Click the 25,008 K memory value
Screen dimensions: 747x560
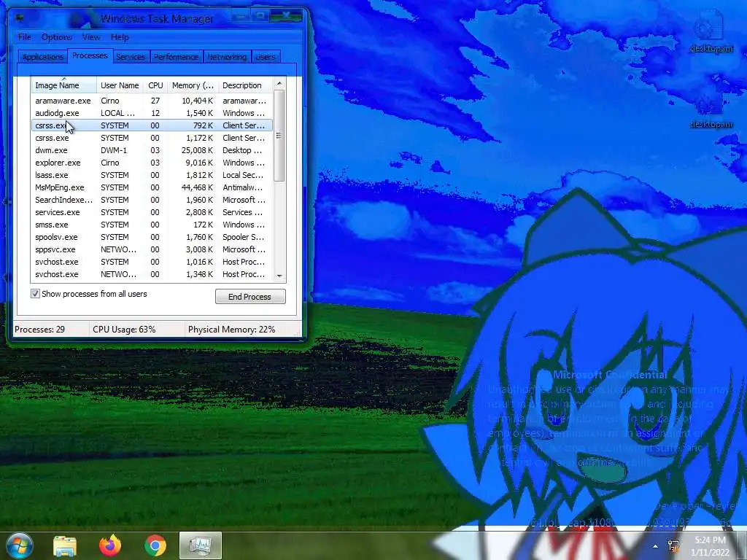coord(197,150)
